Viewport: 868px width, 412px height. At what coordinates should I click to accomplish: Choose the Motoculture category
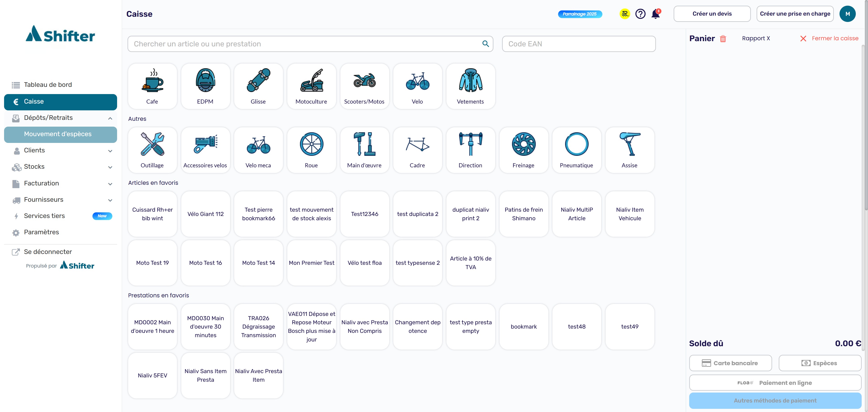311,86
